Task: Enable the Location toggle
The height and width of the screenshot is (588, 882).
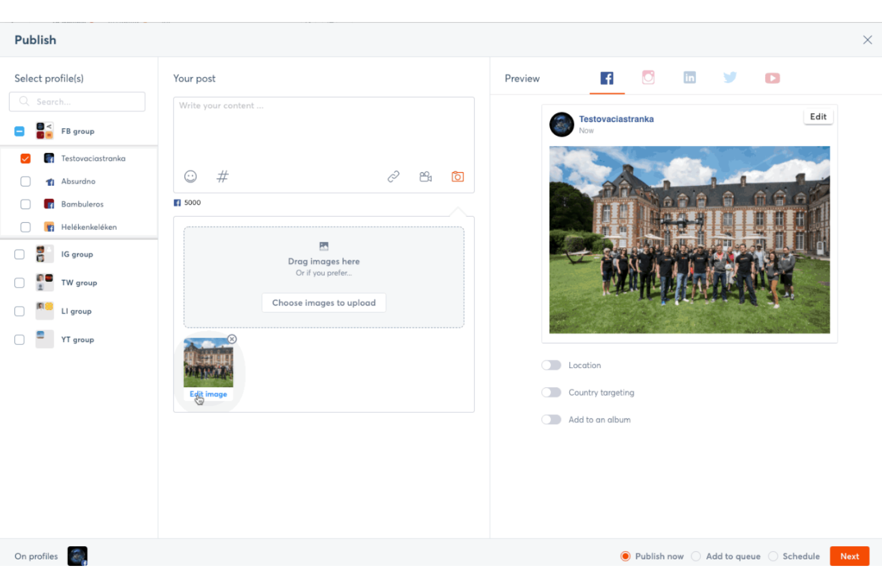Action: coord(551,365)
